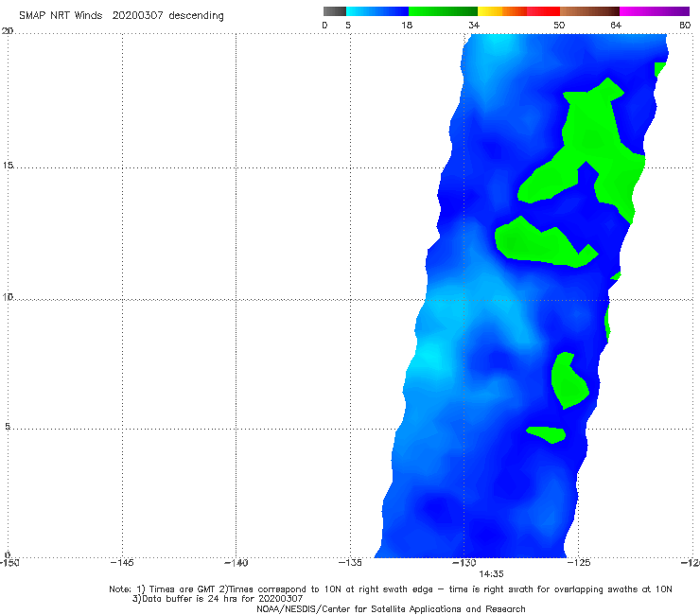This screenshot has width=700, height=615.
Task: Click the latitude axis label "10"
Action: [8, 296]
